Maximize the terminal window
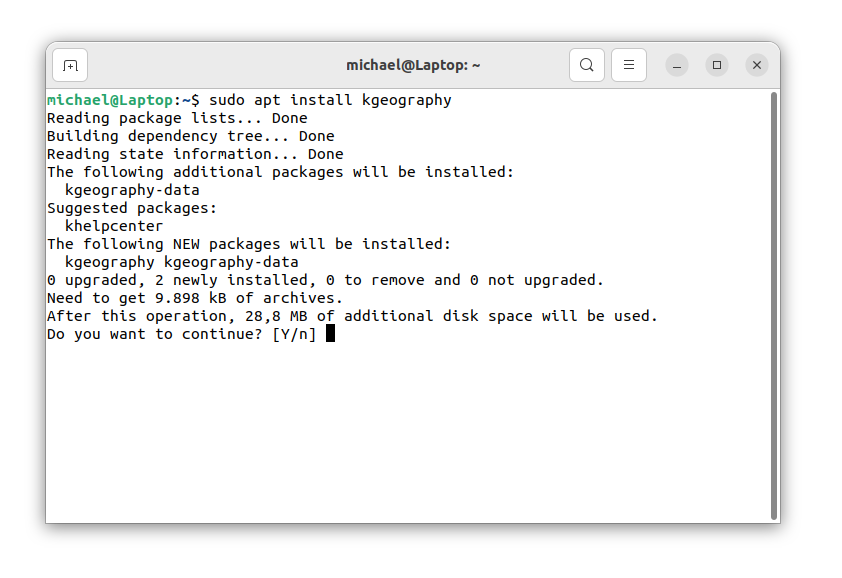Screen dimensions: 842x578 coord(717,65)
